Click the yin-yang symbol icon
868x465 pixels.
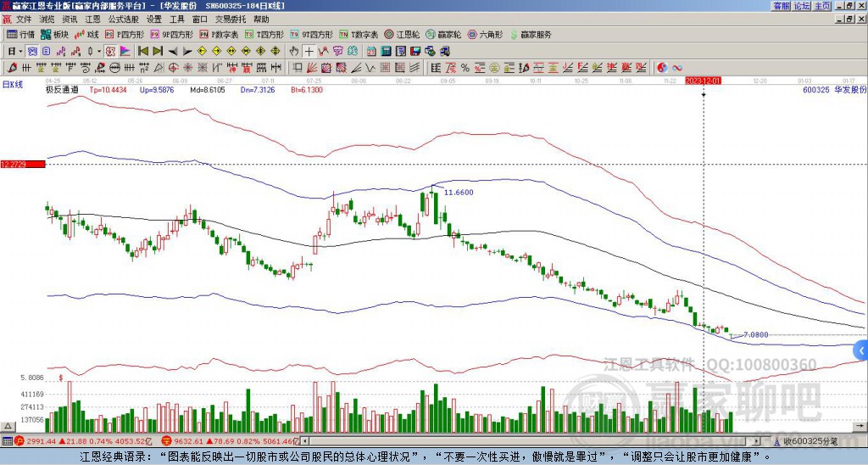click(x=662, y=68)
